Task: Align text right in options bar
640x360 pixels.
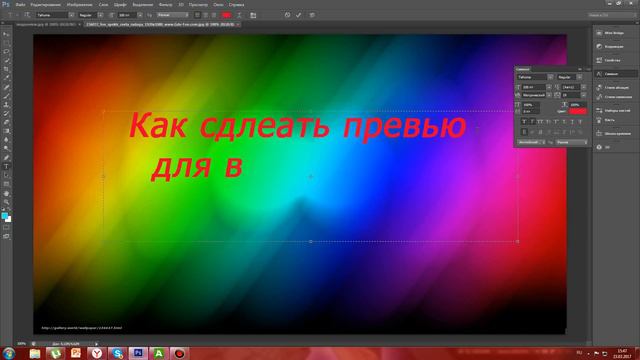Action: [x=213, y=15]
